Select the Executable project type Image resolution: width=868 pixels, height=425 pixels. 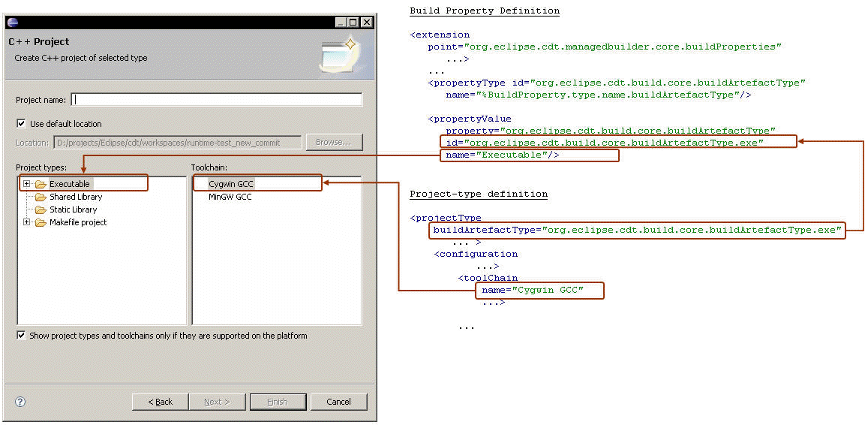point(69,183)
